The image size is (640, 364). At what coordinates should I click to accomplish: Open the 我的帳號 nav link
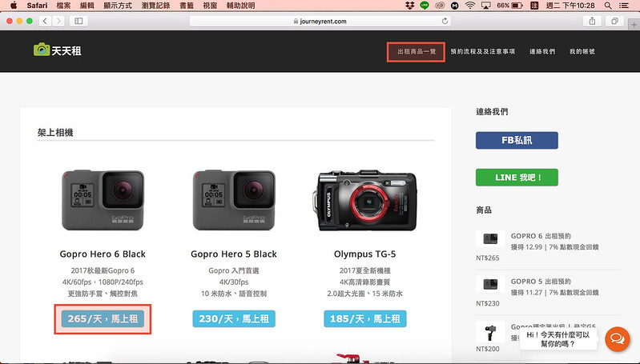[x=582, y=51]
